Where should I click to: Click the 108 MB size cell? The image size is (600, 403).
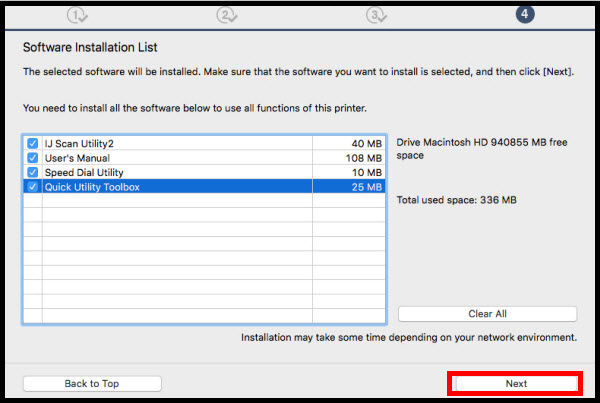click(x=349, y=158)
